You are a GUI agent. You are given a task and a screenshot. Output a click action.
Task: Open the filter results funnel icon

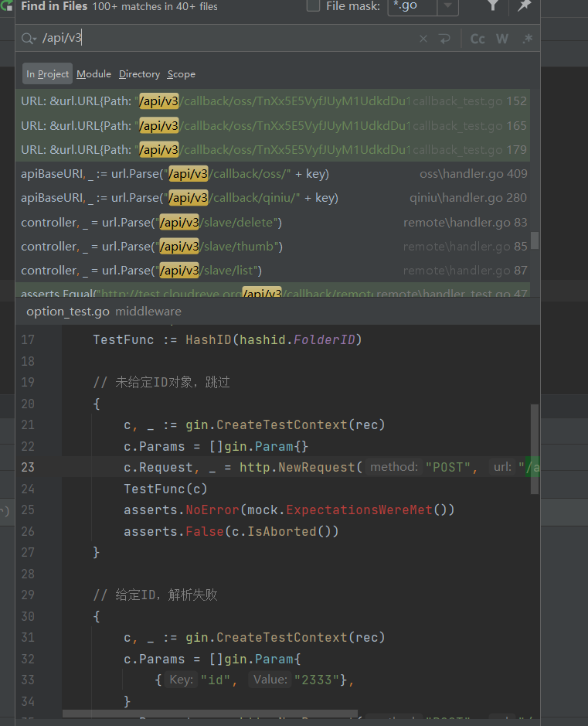[x=493, y=7]
